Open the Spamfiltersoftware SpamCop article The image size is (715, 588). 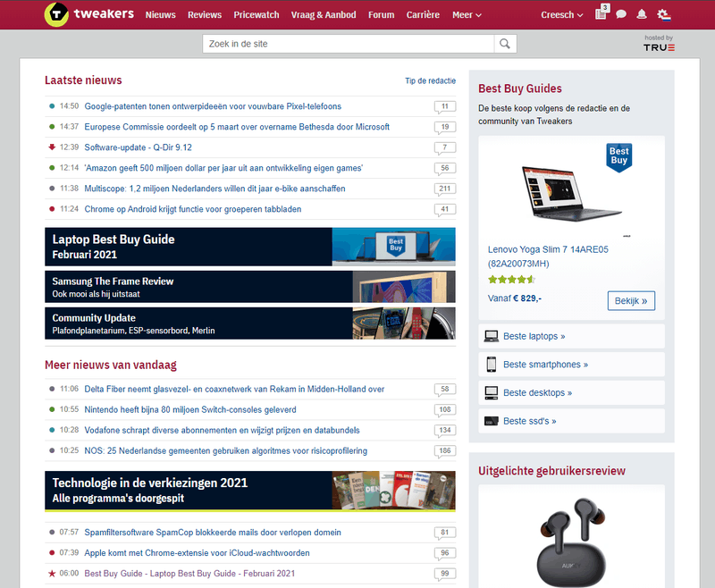213,532
